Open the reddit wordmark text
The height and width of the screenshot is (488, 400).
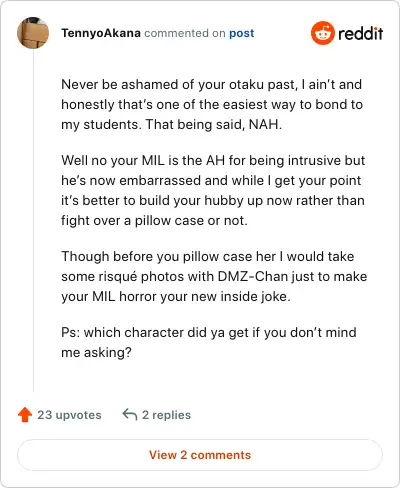[x=360, y=33]
